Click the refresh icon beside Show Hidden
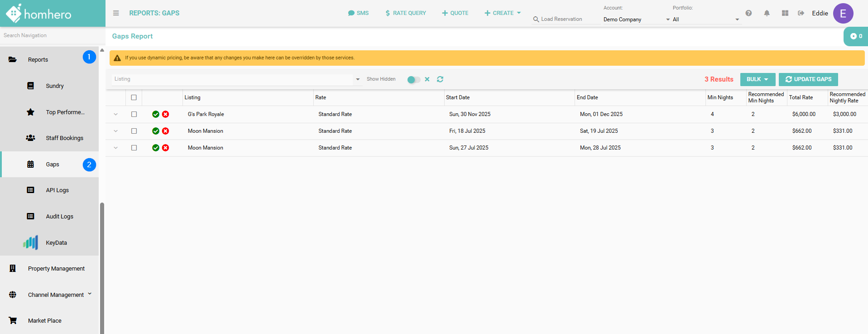Image resolution: width=868 pixels, height=334 pixels. tap(440, 79)
